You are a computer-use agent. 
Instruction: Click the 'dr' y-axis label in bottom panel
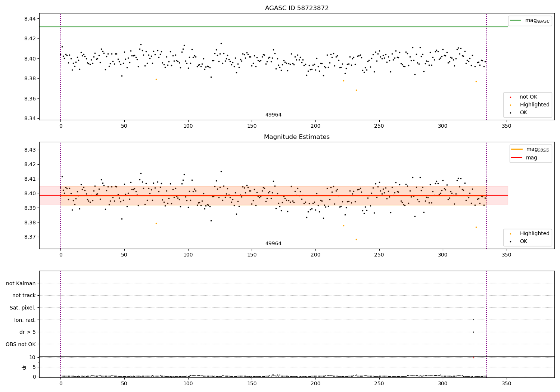coord(24,367)
